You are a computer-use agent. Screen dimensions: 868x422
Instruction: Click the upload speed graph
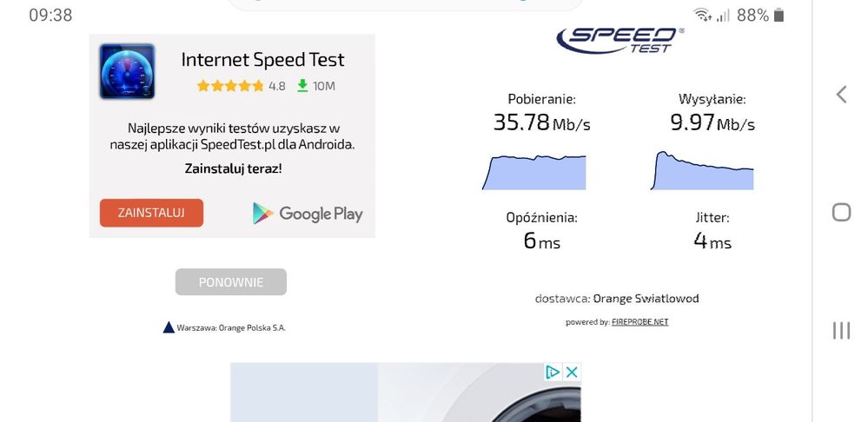click(702, 171)
